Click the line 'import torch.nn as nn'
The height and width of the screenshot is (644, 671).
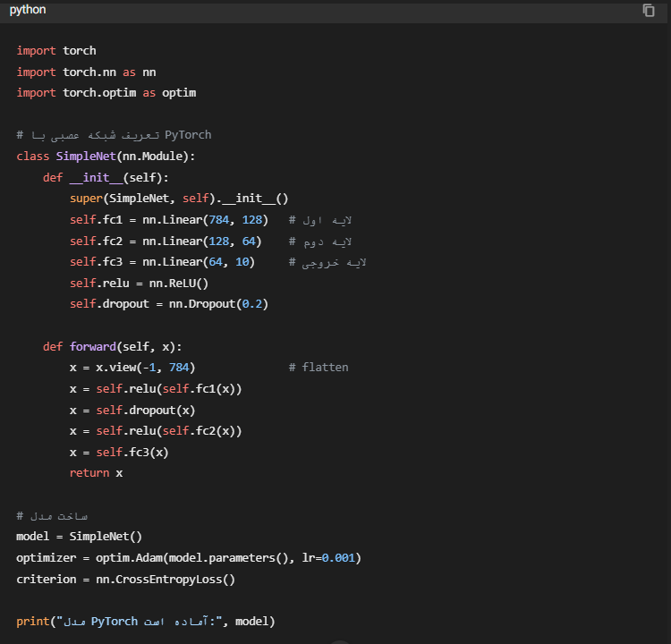[86, 72]
